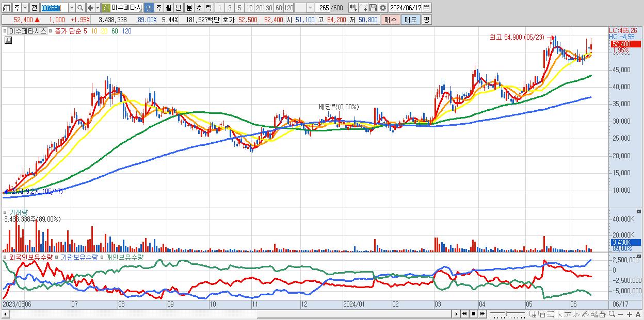Image resolution: width=644 pixels, height=320 pixels.
Task: Click the 기관보유수량 legend label
Action: click(79, 257)
